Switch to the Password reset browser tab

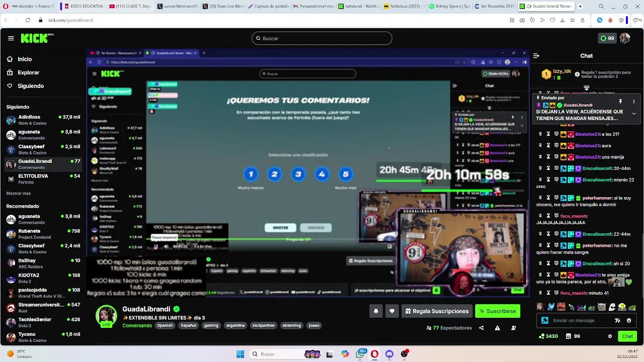[313, 7]
